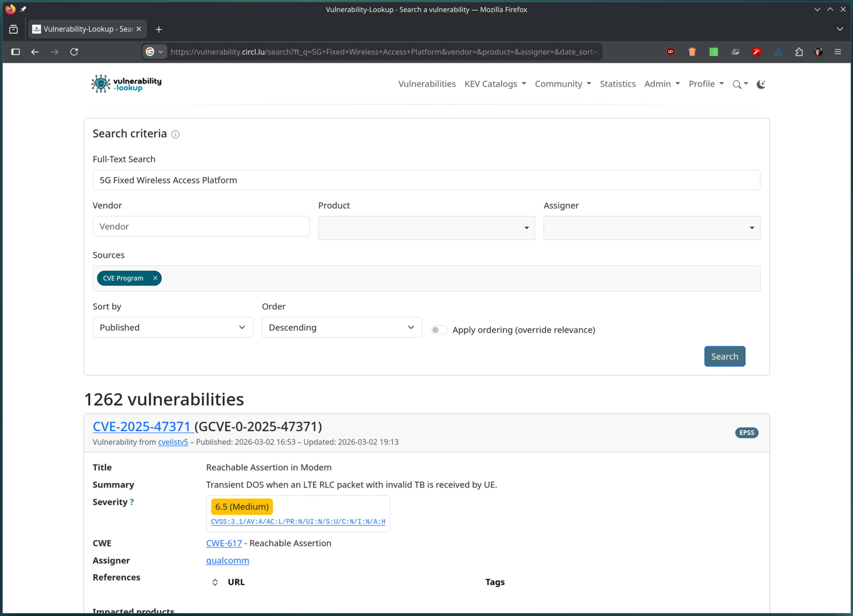
Task: Expand the Product dropdown
Action: point(426,228)
